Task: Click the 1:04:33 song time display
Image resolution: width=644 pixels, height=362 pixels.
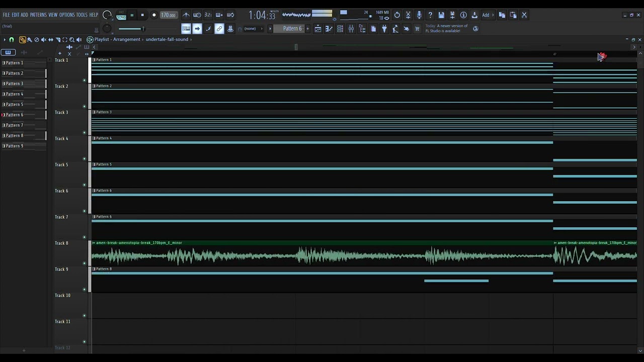Action: tap(262, 15)
